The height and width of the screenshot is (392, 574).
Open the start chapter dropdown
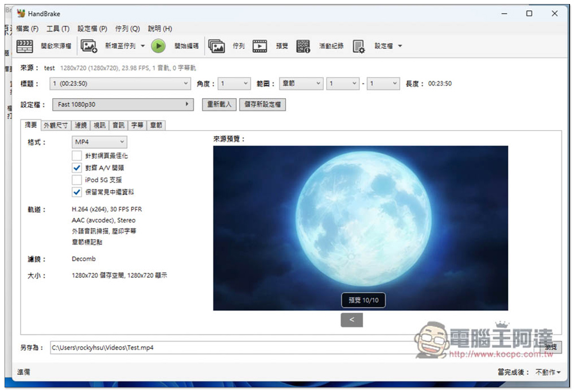pos(343,83)
